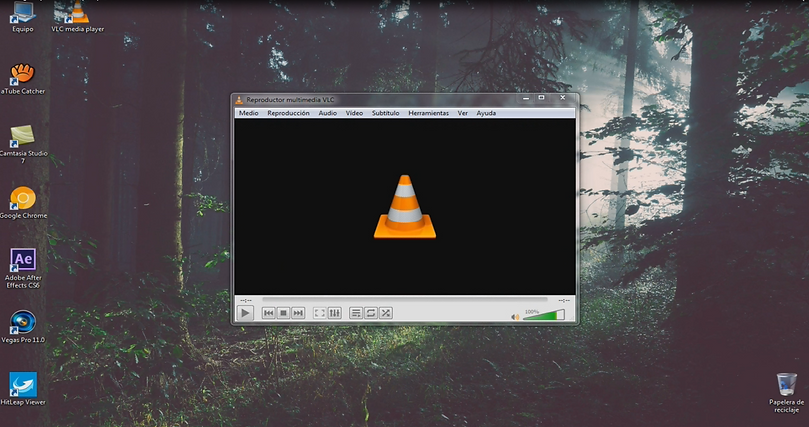Viewport: 809px width, 427px height.
Task: Click the elapsed time label
Action: coord(246,300)
